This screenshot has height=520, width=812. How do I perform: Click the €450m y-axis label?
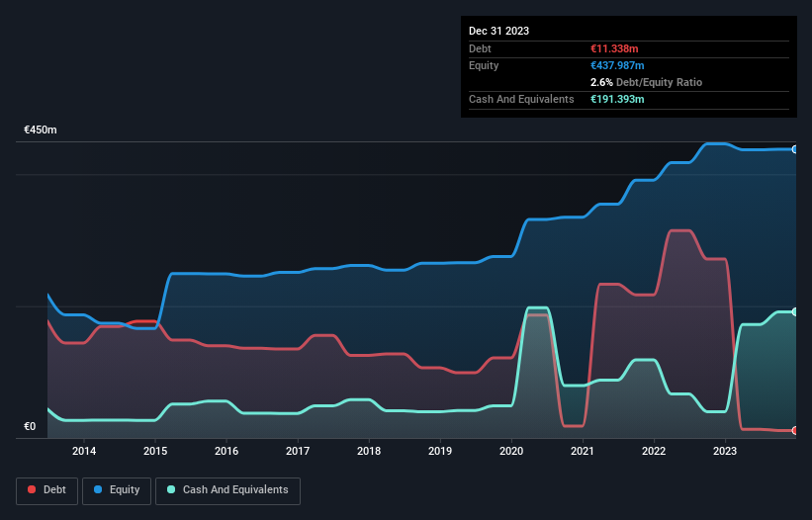[x=41, y=130]
